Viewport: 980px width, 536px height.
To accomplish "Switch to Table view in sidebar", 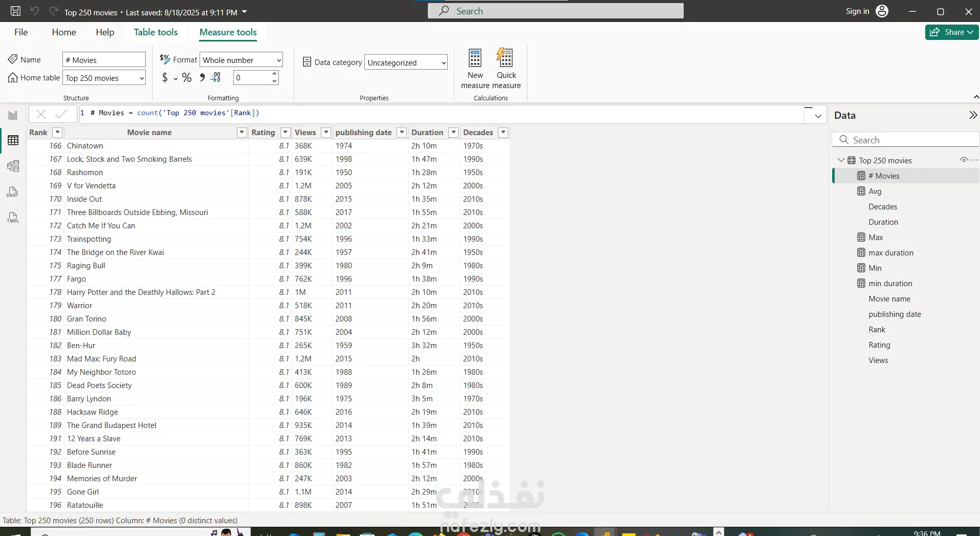I will tap(13, 140).
